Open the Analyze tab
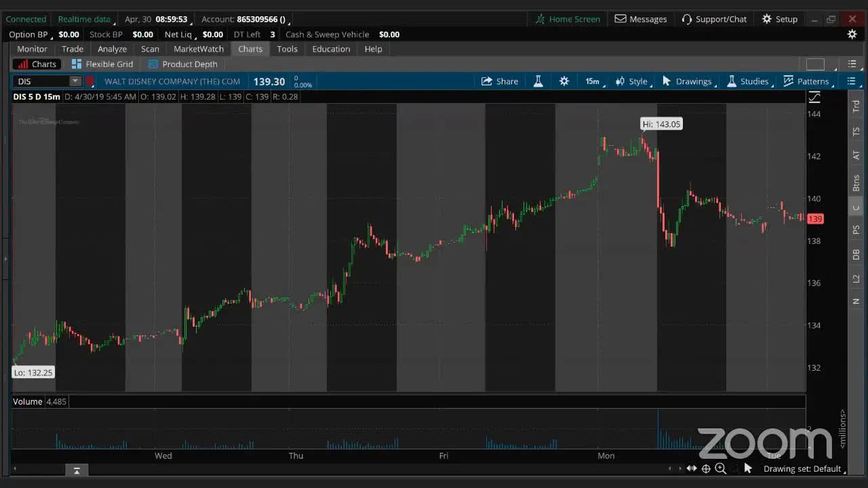 [x=112, y=49]
